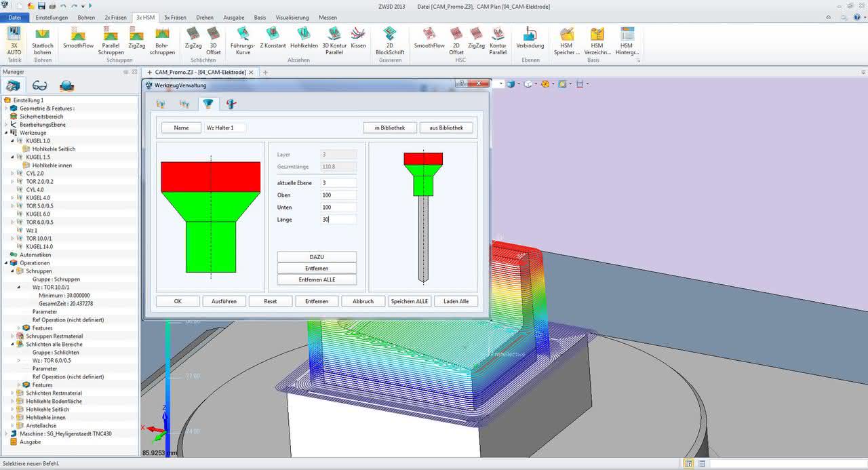This screenshot has height=470, width=868.
Task: Click the in Bibliothek button
Action: (x=389, y=128)
